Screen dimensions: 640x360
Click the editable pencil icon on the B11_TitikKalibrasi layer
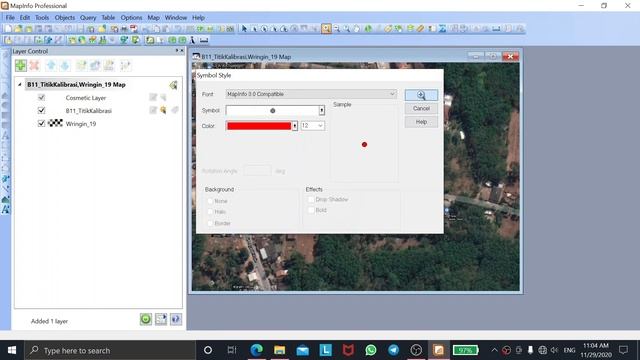pyautogui.click(x=153, y=110)
